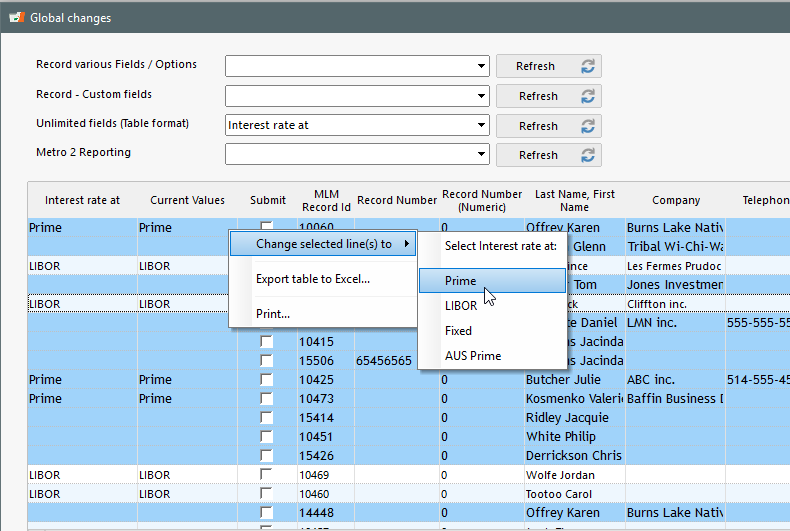790x531 pixels.
Task: Click refresh arrows icon for Record - Custom fields
Action: (587, 96)
